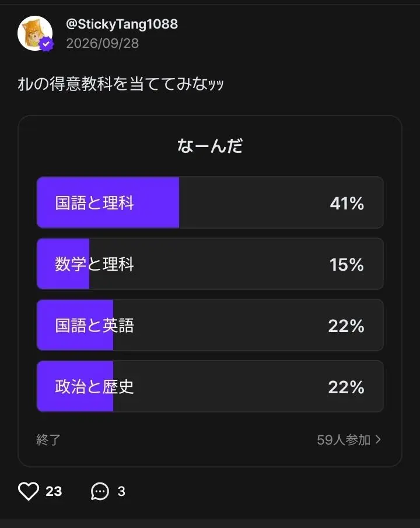Click the 41% result percentage
420x528 pixels.
pos(347,204)
